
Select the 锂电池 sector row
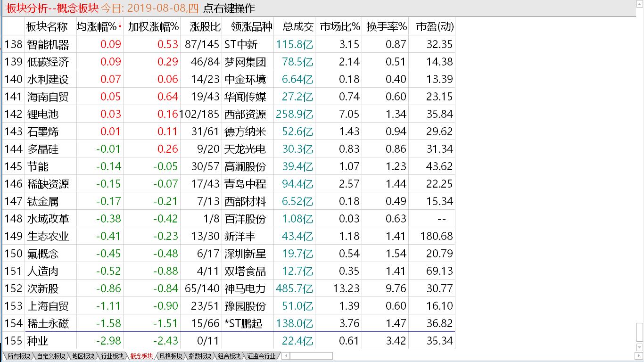click(229, 114)
